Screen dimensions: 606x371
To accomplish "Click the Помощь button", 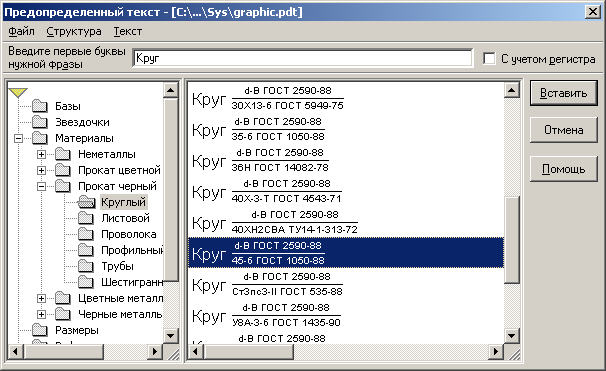I will click(x=563, y=169).
